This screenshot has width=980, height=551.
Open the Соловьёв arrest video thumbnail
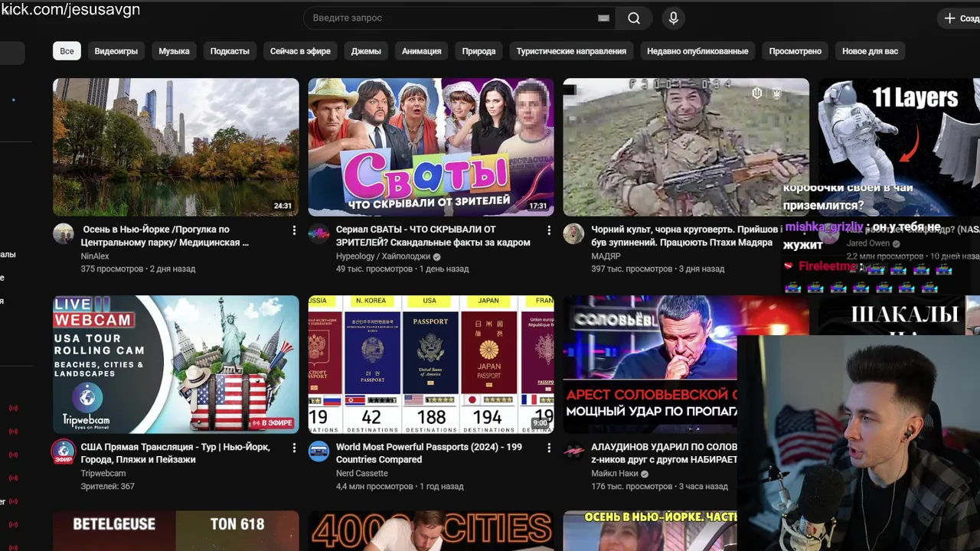pos(650,364)
